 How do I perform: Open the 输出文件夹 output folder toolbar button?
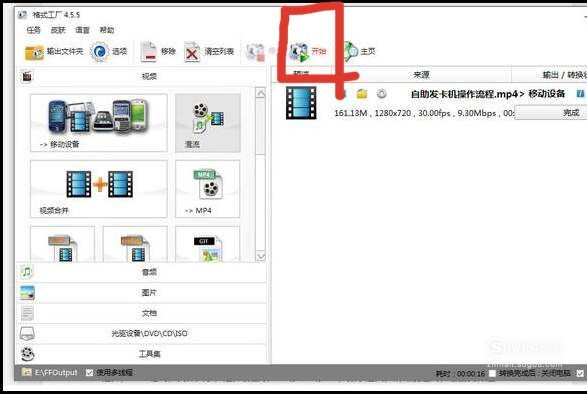pyautogui.click(x=54, y=52)
